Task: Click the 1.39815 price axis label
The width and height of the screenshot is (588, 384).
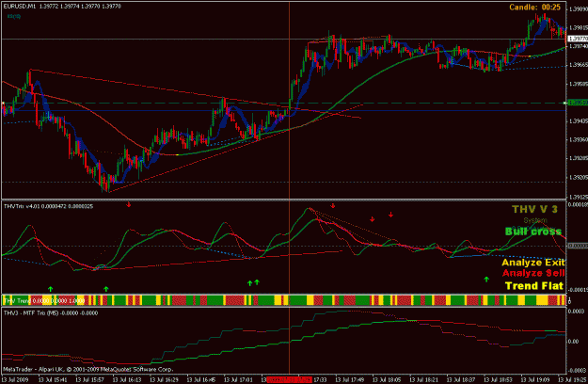Action: [x=578, y=27]
